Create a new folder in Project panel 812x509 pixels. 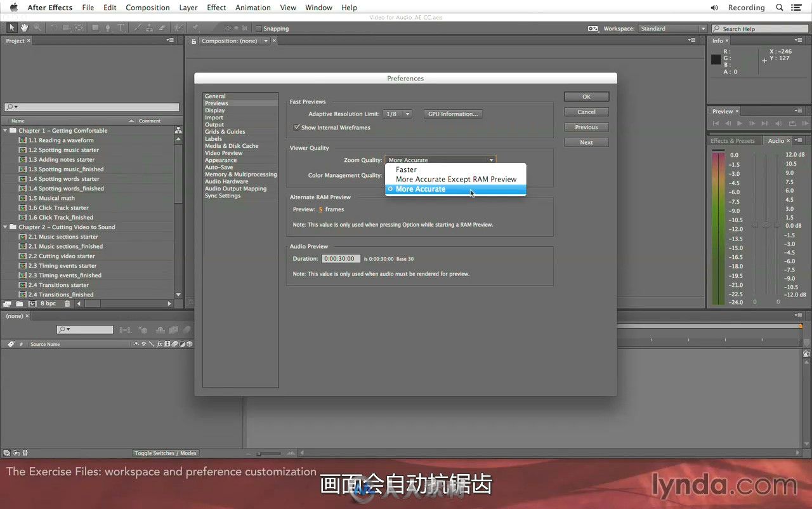(x=20, y=304)
